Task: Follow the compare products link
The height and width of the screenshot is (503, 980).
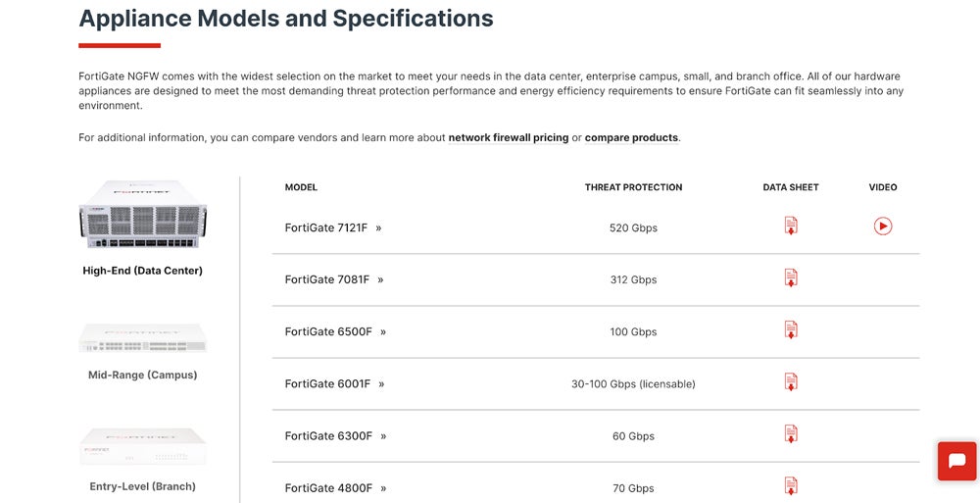Action: [x=631, y=138]
